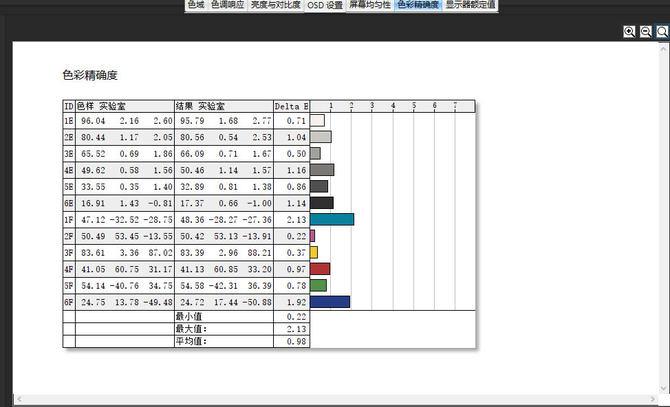Viewport: 670px width, 407px height.
Task: Select the 1E row ID cell
Action: coord(68,121)
